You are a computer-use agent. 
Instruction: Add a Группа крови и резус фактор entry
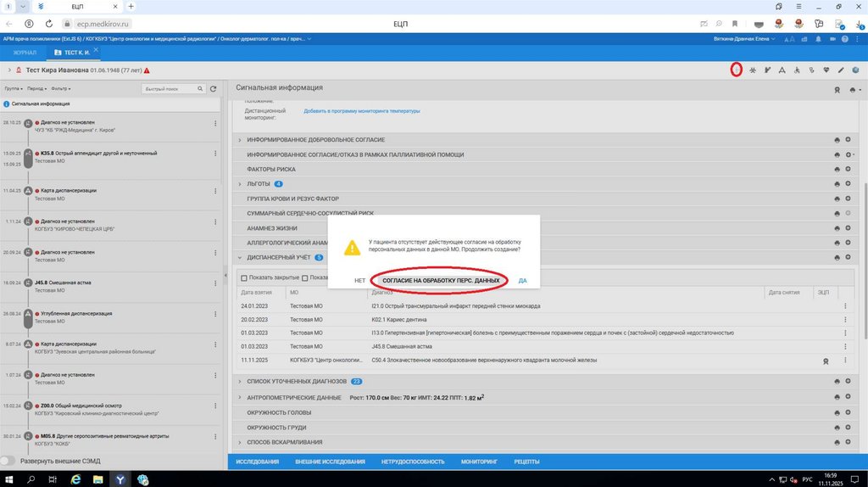[848, 199]
